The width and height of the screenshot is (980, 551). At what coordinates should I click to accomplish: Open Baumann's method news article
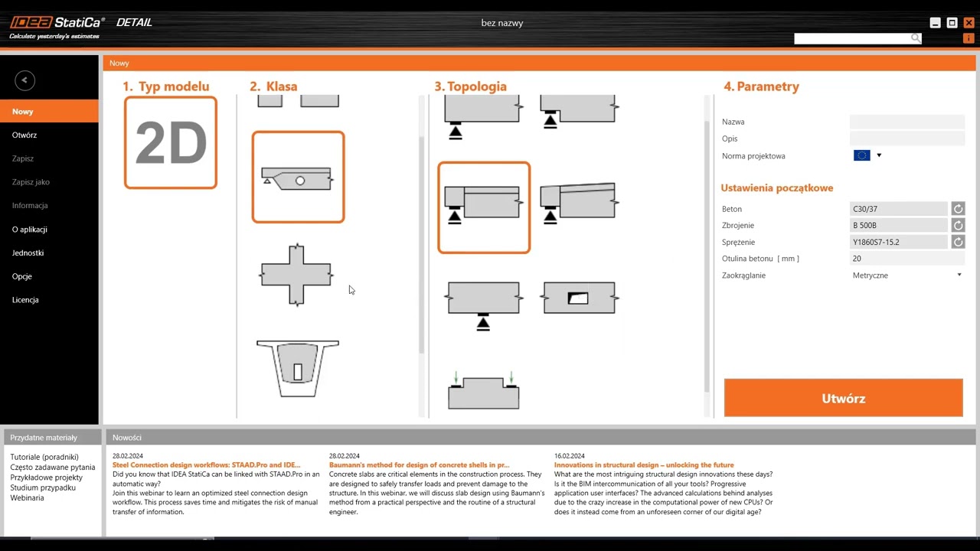pyautogui.click(x=420, y=465)
